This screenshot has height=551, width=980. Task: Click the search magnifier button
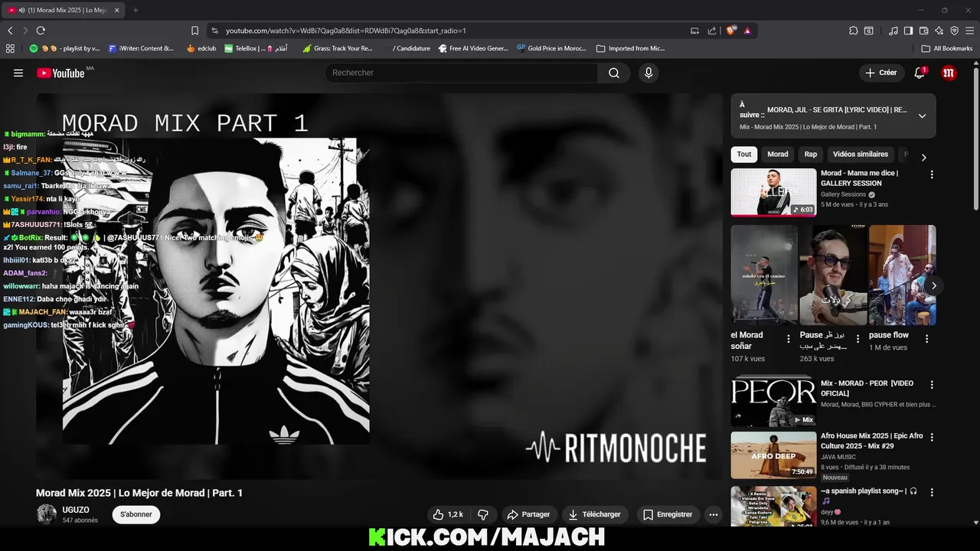[x=614, y=73]
